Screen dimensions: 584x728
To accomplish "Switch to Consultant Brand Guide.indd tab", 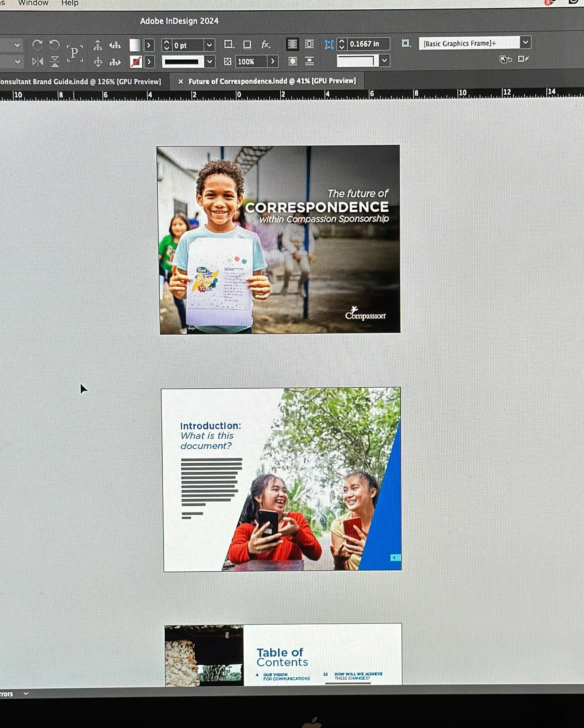I will pos(80,81).
